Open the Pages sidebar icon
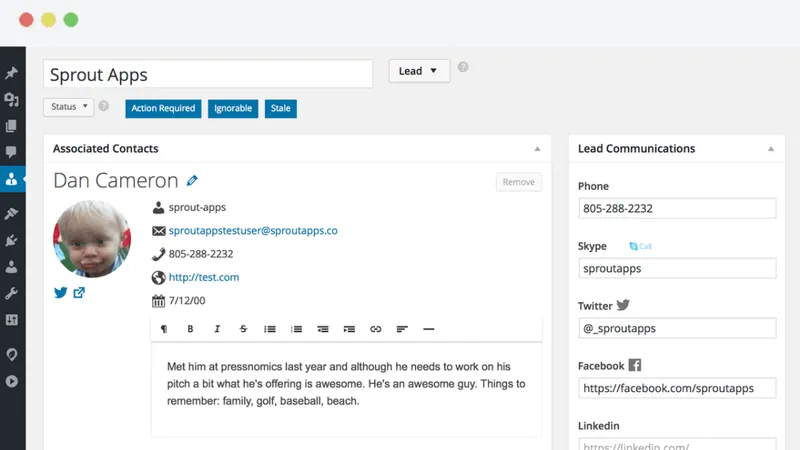Image resolution: width=800 pixels, height=450 pixels. [x=11, y=126]
